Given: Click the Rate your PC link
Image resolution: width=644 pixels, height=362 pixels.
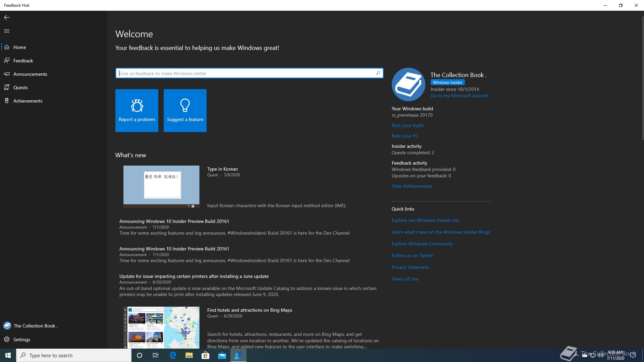Looking at the screenshot, I should point(405,136).
